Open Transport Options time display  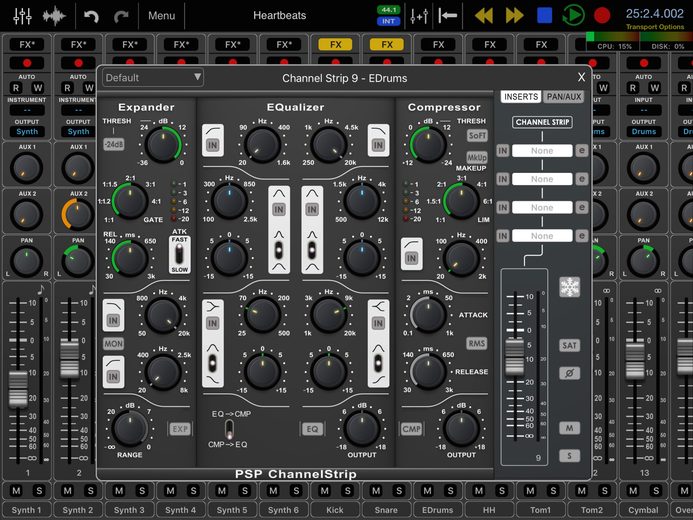655,18
